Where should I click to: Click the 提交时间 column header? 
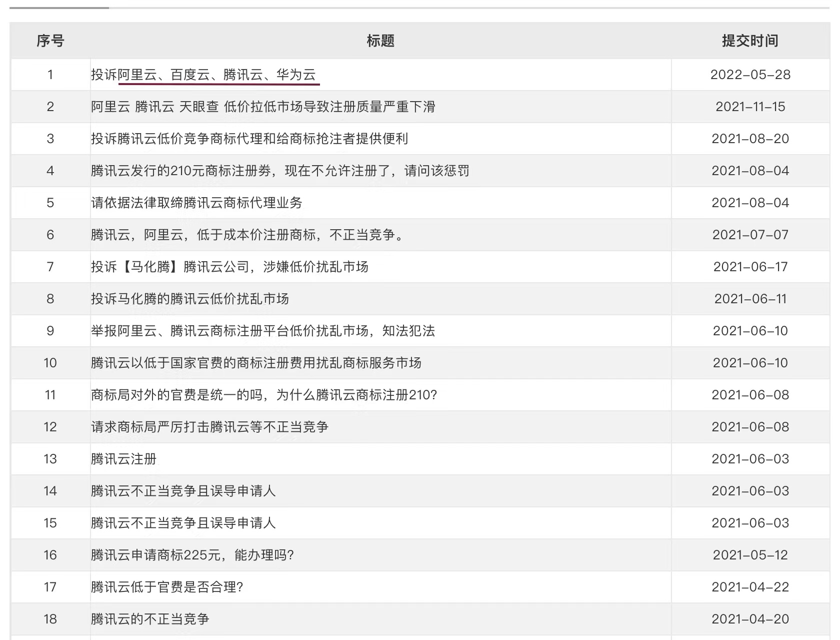750,41
